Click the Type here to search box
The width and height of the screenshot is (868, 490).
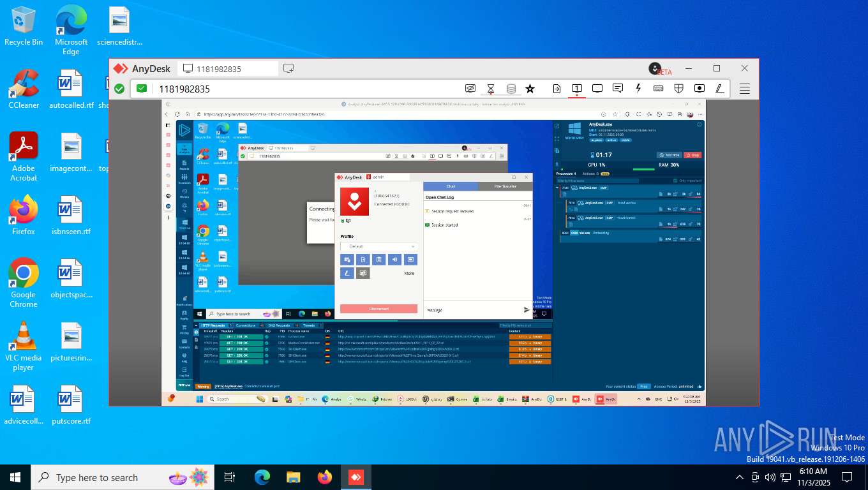(123, 477)
